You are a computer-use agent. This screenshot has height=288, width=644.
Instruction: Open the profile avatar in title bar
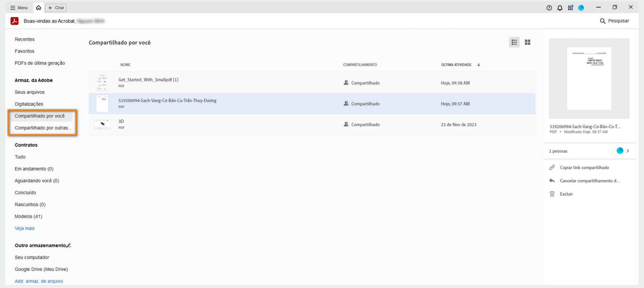coord(581,8)
